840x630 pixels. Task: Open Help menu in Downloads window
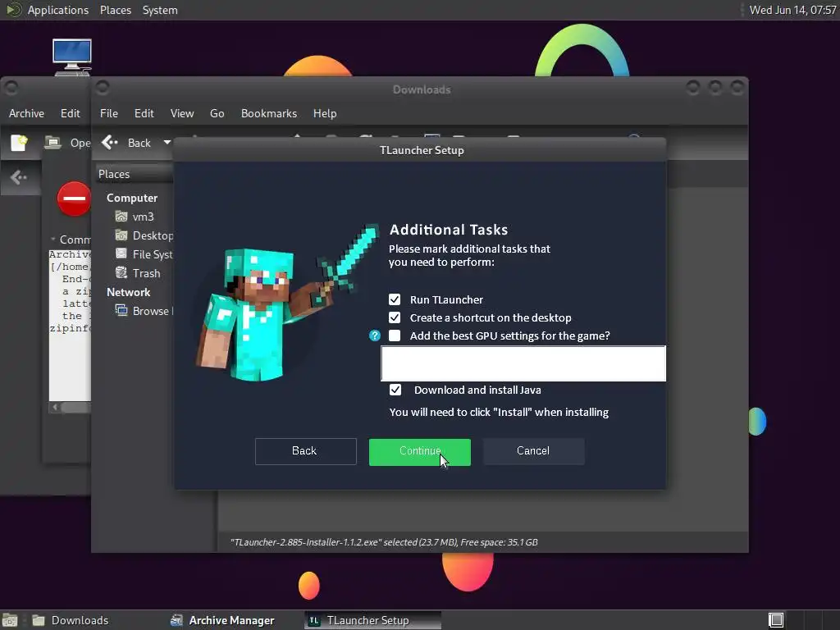(325, 113)
